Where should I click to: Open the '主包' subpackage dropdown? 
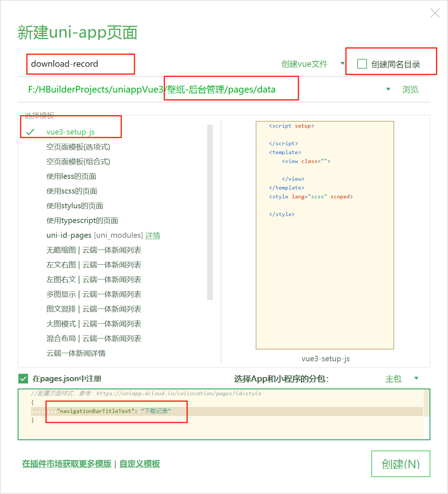(402, 379)
